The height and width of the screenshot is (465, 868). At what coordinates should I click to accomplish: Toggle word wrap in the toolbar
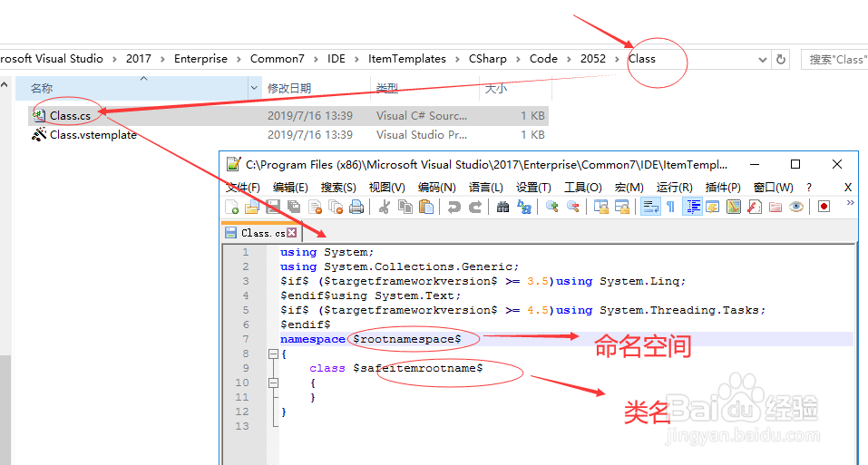[650, 207]
